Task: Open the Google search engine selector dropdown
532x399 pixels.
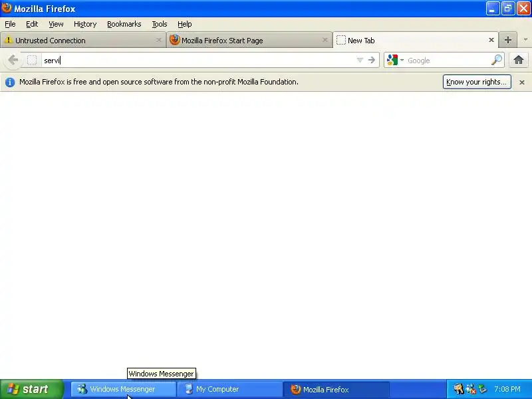Action: click(x=395, y=60)
